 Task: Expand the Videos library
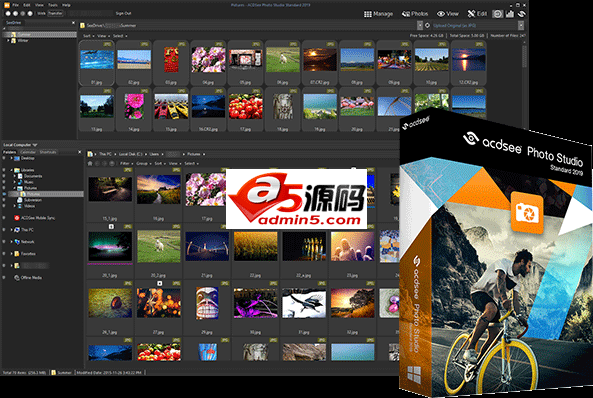(x=15, y=206)
